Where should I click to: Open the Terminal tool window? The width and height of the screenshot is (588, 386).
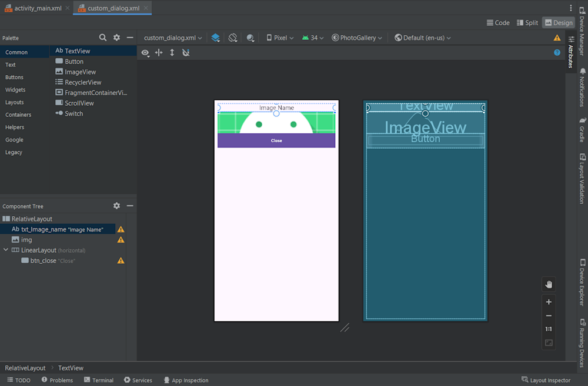[98, 380]
